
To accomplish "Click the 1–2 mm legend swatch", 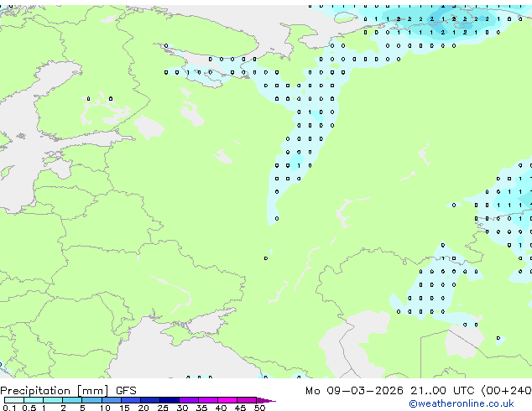I will (x=53, y=400).
